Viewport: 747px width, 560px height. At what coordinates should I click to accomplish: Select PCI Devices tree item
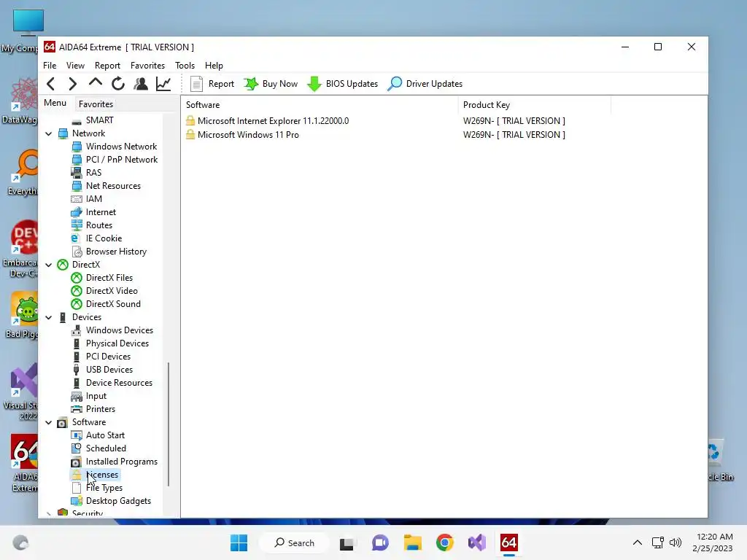click(108, 357)
